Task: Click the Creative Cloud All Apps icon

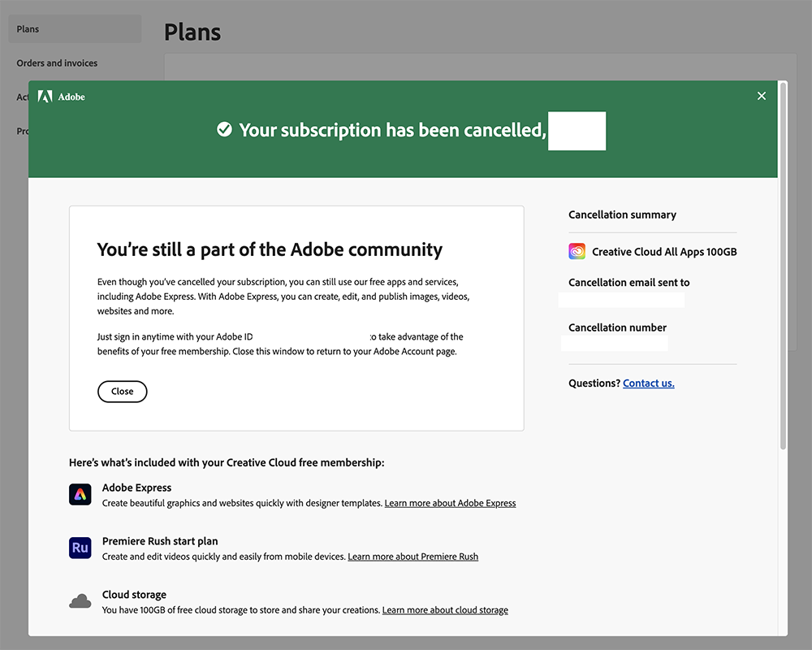Action: [x=577, y=251]
